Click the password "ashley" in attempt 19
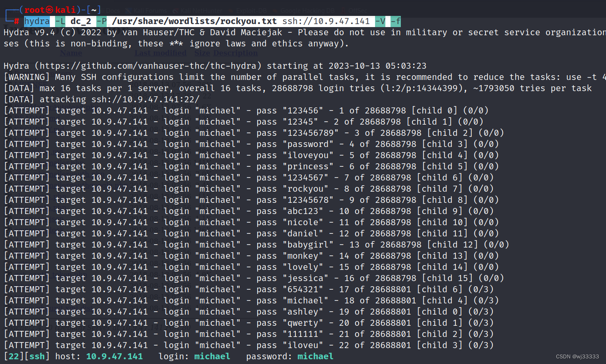Image resolution: width=606 pixels, height=364 pixels. point(303,312)
